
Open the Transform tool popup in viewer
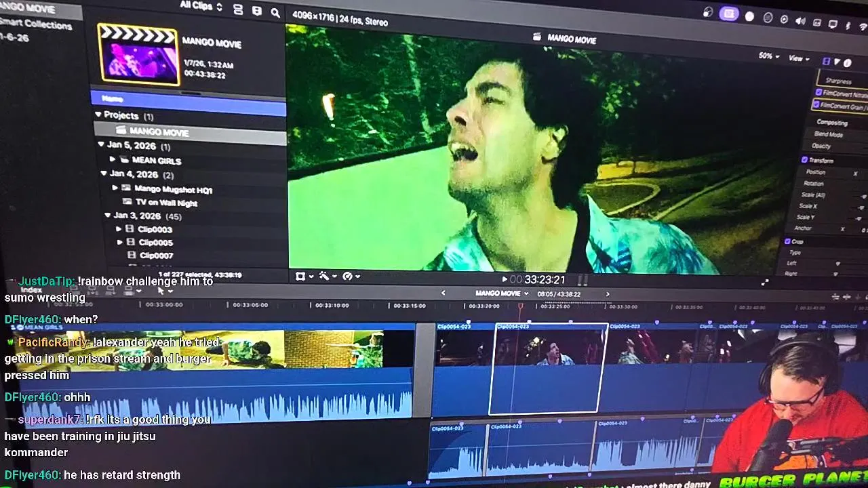[304, 276]
